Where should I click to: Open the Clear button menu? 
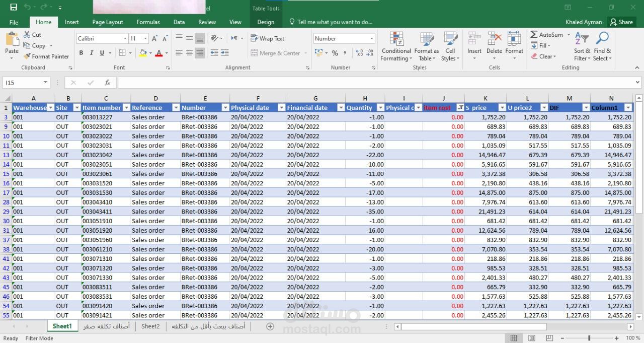tap(544, 56)
